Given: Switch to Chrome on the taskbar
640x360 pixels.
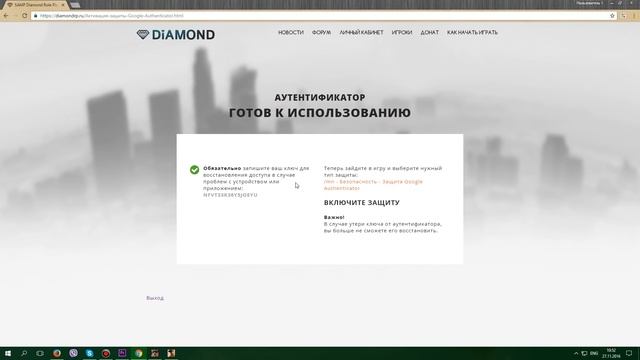Looking at the screenshot, I should pyautogui.click(x=139, y=353).
